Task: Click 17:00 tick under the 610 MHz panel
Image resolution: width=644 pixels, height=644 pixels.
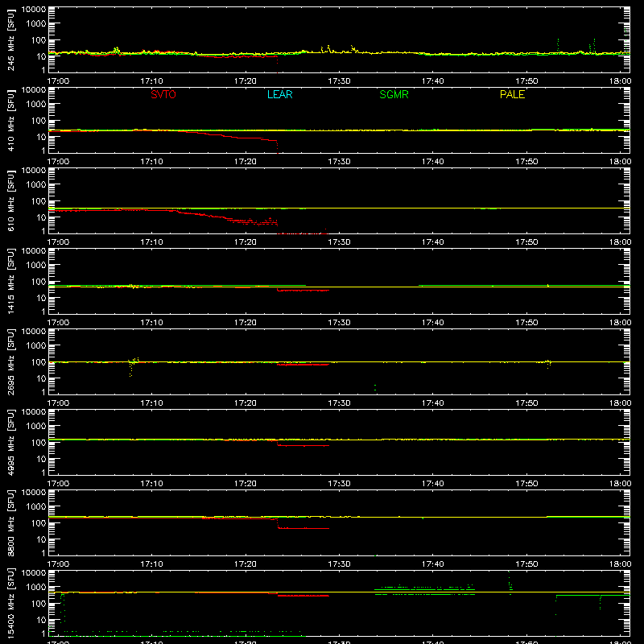Action: 58,242
